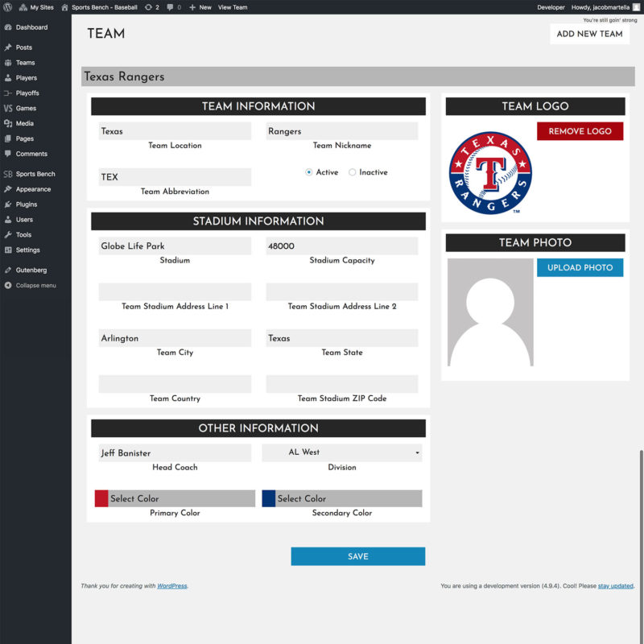The image size is (644, 644).
Task: Click the Primary Color Select Color field
Action: pyautogui.click(x=182, y=498)
